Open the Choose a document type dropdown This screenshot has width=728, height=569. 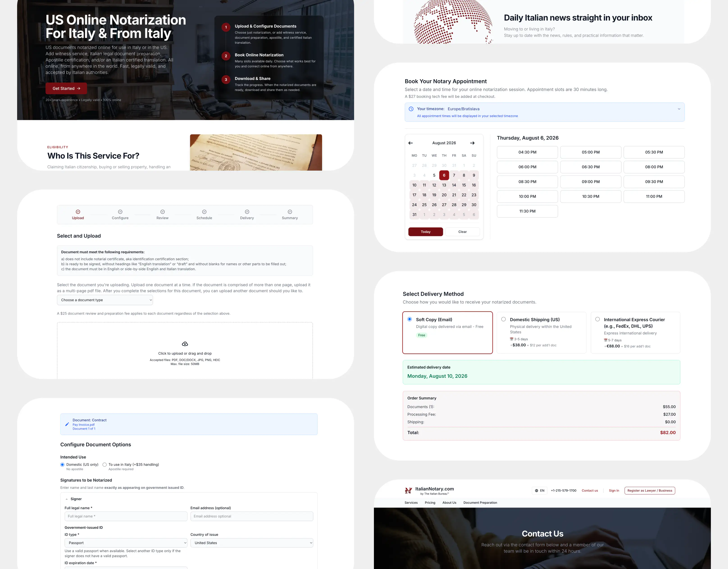click(x=105, y=300)
